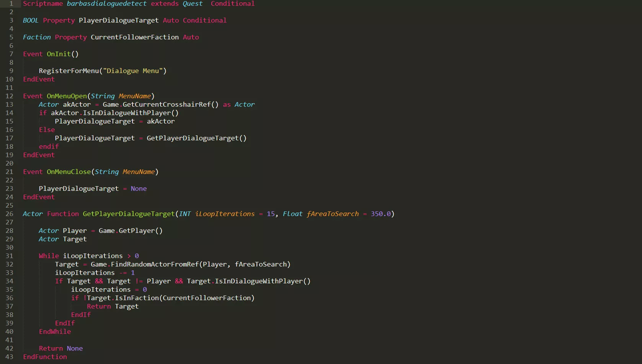Click line number 43 in the gutter
Screen dimensions: 642x364
pos(9,357)
